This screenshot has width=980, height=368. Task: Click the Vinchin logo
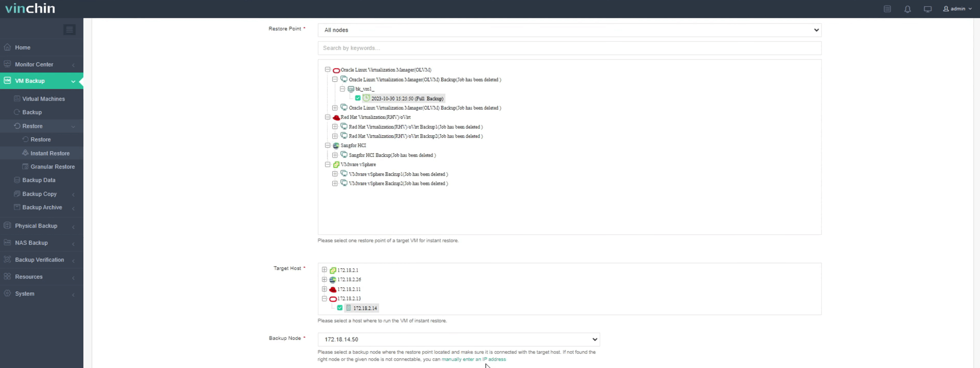pyautogui.click(x=30, y=8)
